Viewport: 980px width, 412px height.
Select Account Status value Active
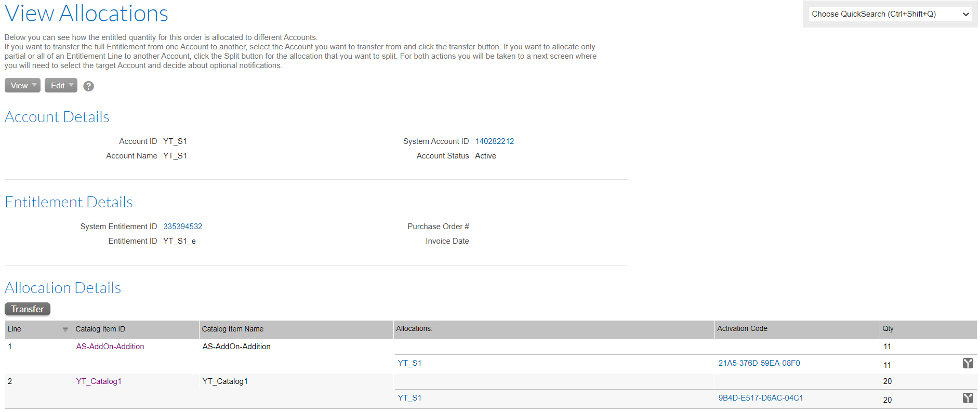(x=485, y=156)
